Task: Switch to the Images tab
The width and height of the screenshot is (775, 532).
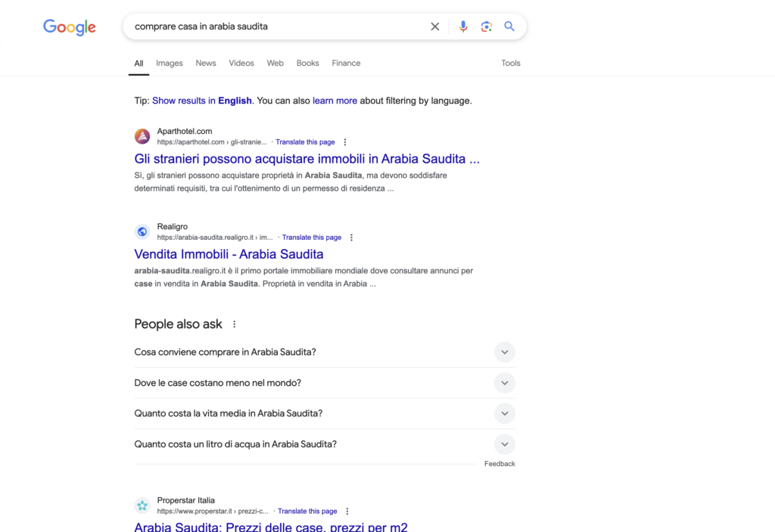Action: pos(170,64)
